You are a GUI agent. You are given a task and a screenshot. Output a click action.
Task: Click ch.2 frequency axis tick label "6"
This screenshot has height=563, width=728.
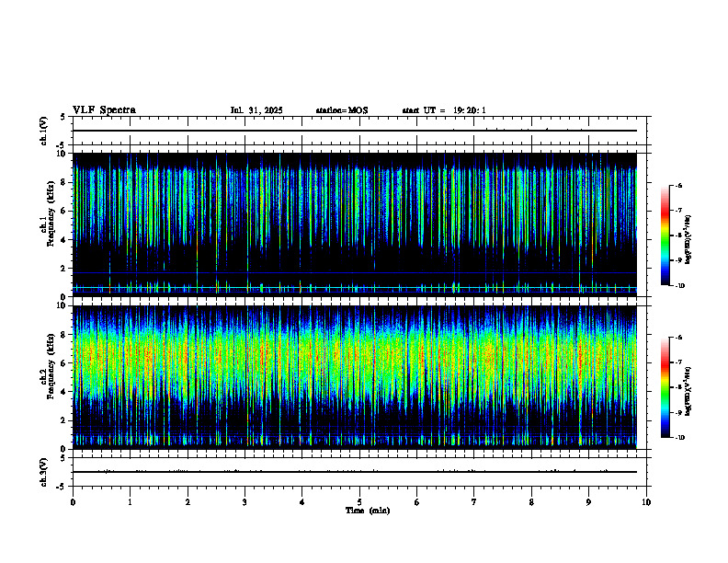point(63,363)
